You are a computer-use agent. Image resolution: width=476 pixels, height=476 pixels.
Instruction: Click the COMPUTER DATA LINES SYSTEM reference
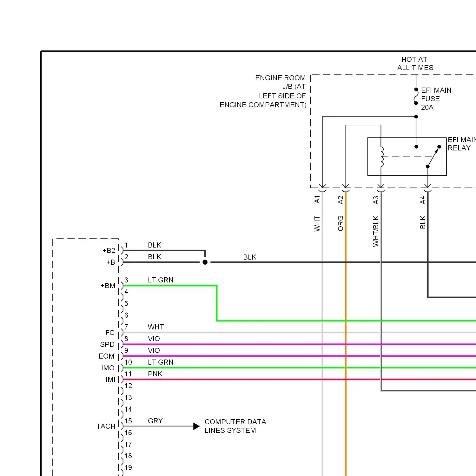(235, 426)
